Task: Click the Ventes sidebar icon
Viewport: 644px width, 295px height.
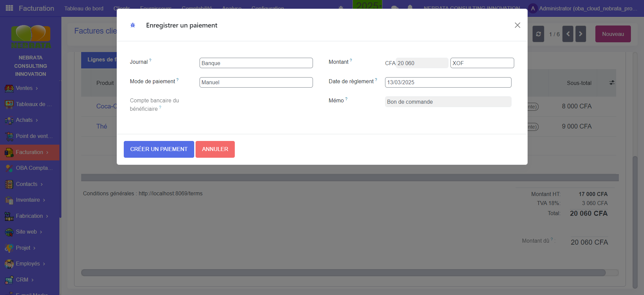Action: click(9, 88)
